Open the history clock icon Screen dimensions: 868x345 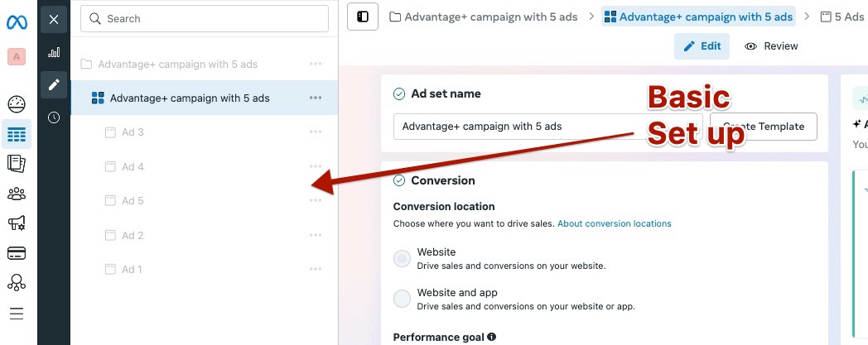click(54, 117)
